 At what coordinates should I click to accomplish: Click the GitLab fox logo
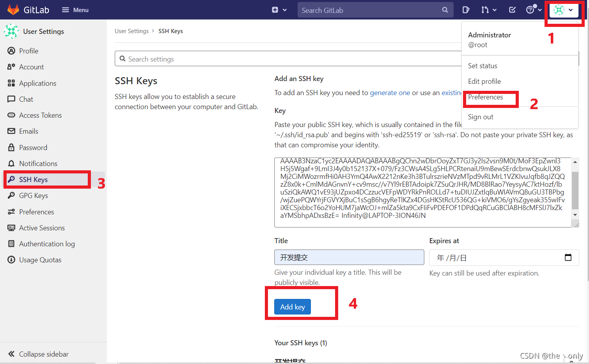click(x=14, y=9)
